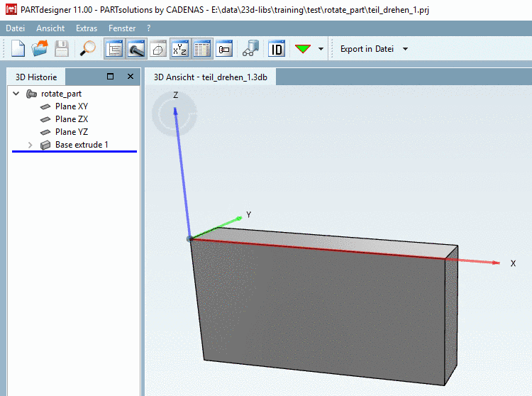The image size is (532, 396).
Task: Open the ? help menu
Action: tap(149, 28)
